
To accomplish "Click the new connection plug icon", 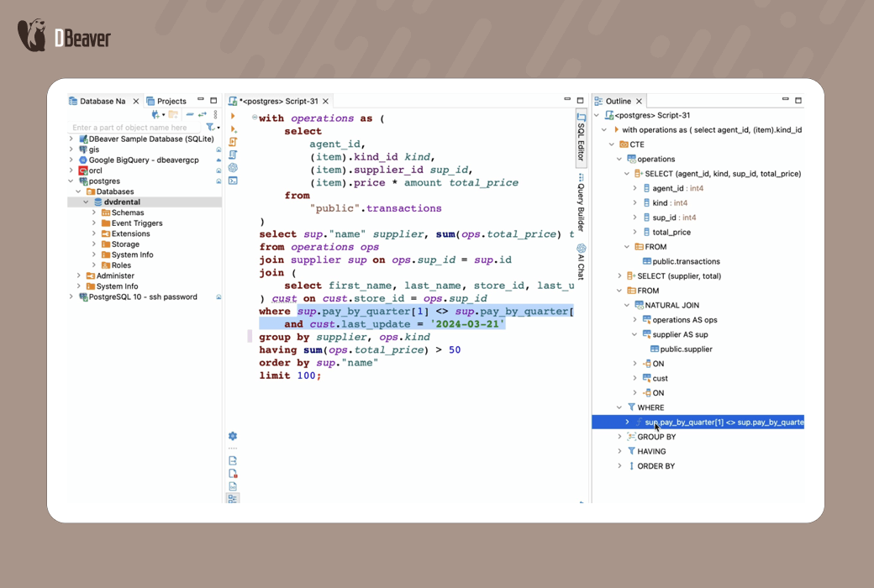I will coord(155,115).
